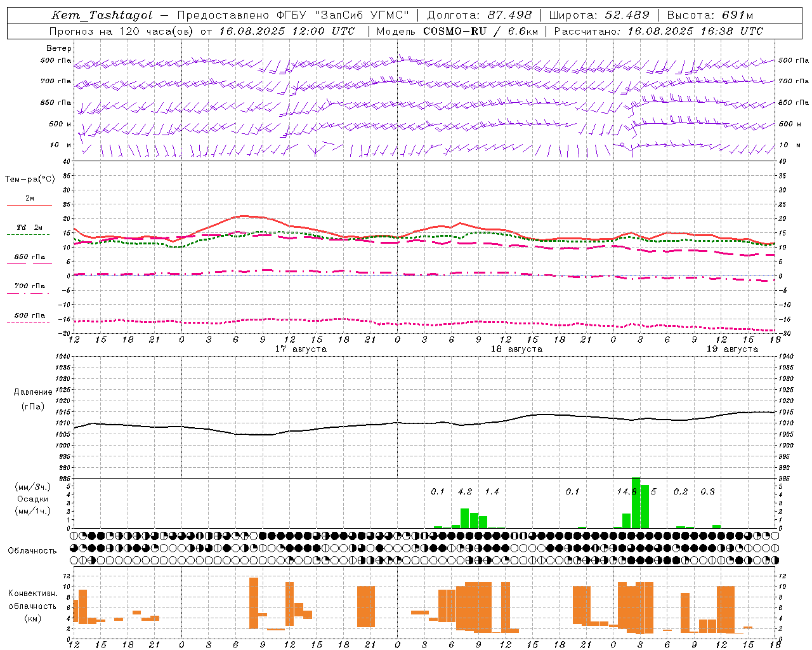Screen dimensions: 812x650
Task: Click the 'Td 2м' dew point legend
Action: [x=30, y=227]
